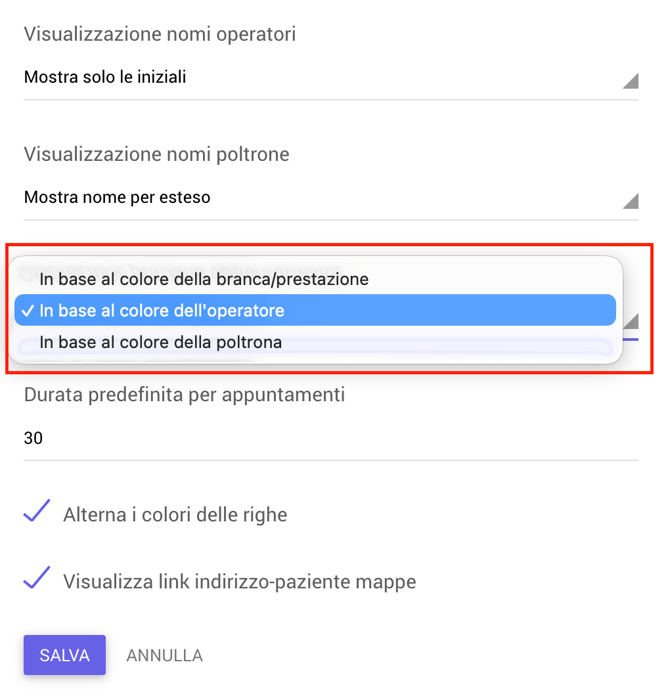This screenshot has height=700, width=670.
Task: Click triangle arrow beside Mostra nome per esteso
Action: point(631,201)
